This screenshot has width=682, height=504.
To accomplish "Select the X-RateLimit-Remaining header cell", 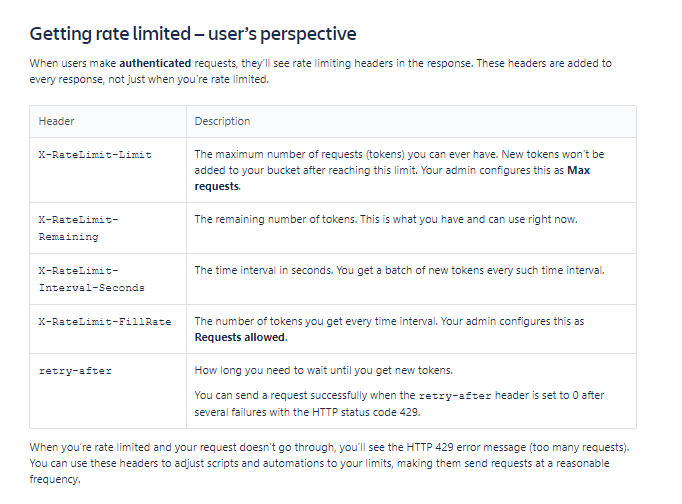I will coord(78,228).
